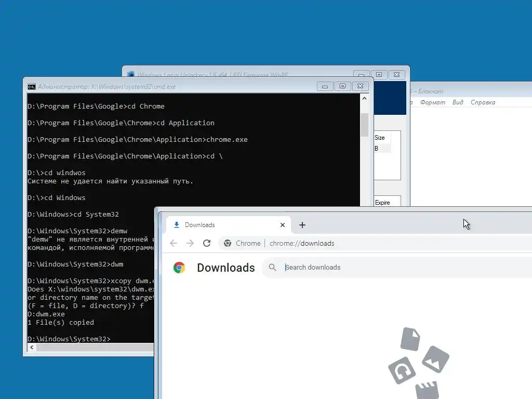Click the 'D:dwm.exe' output line in cmd
Screen dimensions: 532x399
[46, 314]
